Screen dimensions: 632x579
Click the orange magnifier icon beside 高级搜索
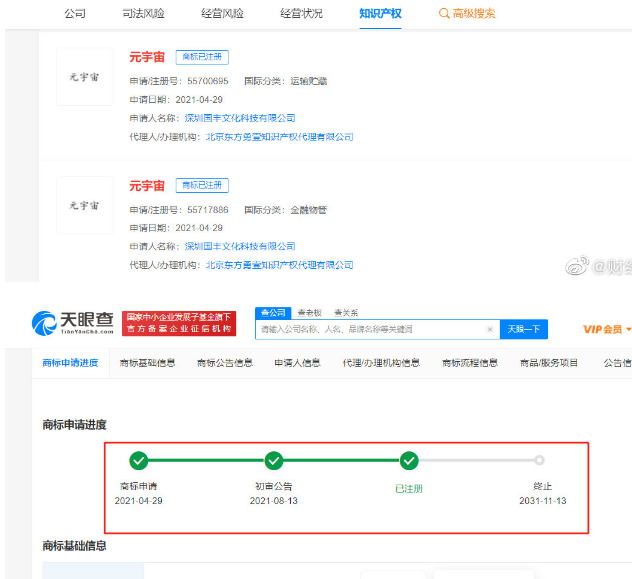point(444,14)
